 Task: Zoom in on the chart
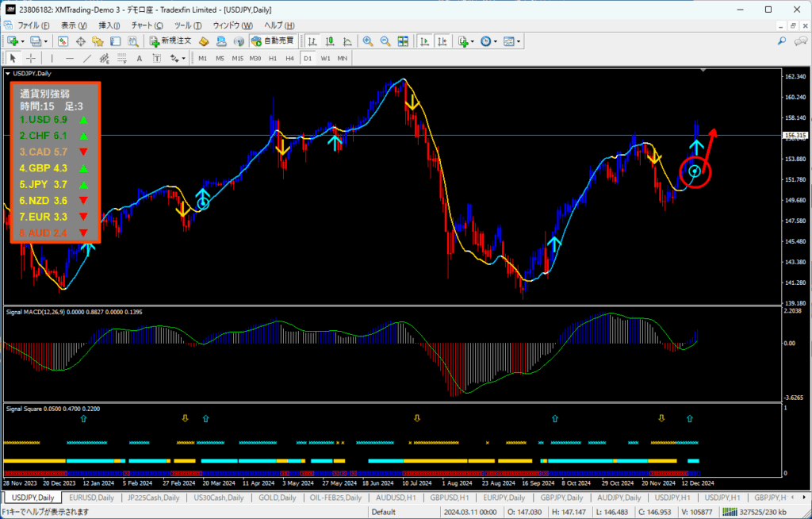pos(368,41)
